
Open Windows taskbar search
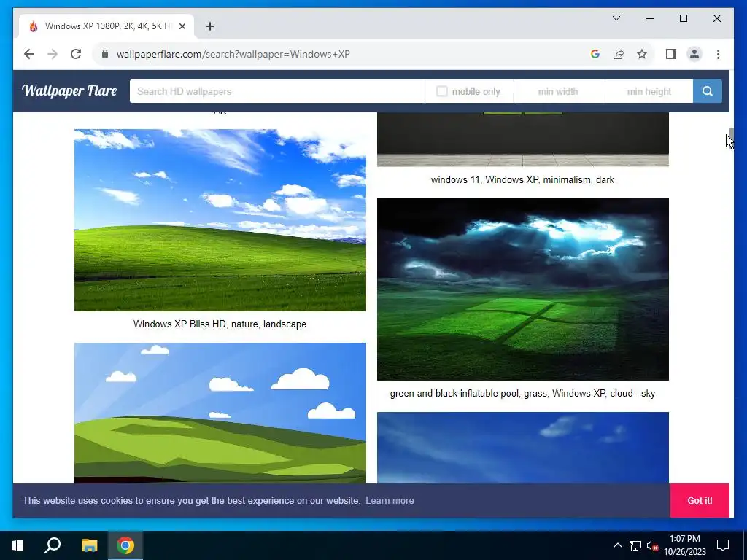pyautogui.click(x=53, y=545)
